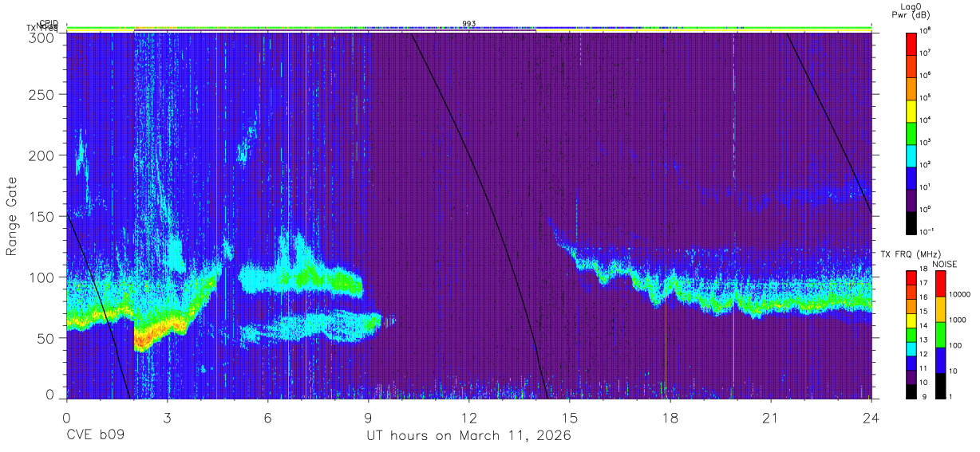
Task: Click the '150' tick label on the Range Gate axis
Action: 41,216
